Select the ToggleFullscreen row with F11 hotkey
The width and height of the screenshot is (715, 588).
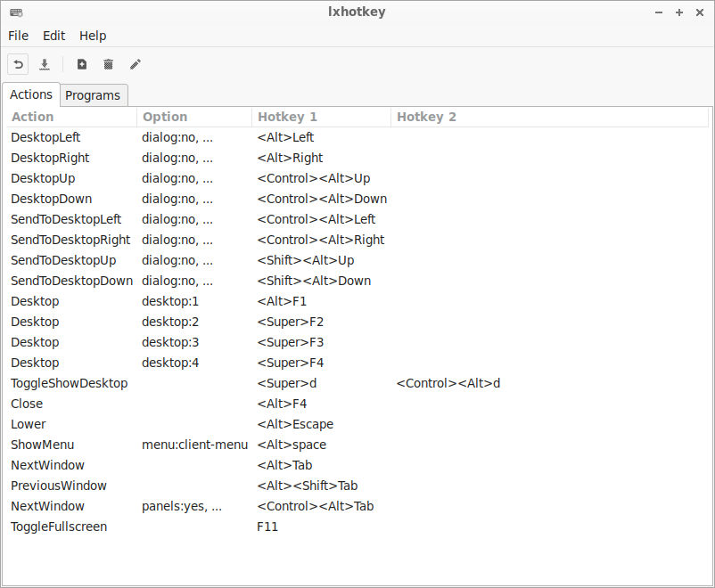pos(59,527)
